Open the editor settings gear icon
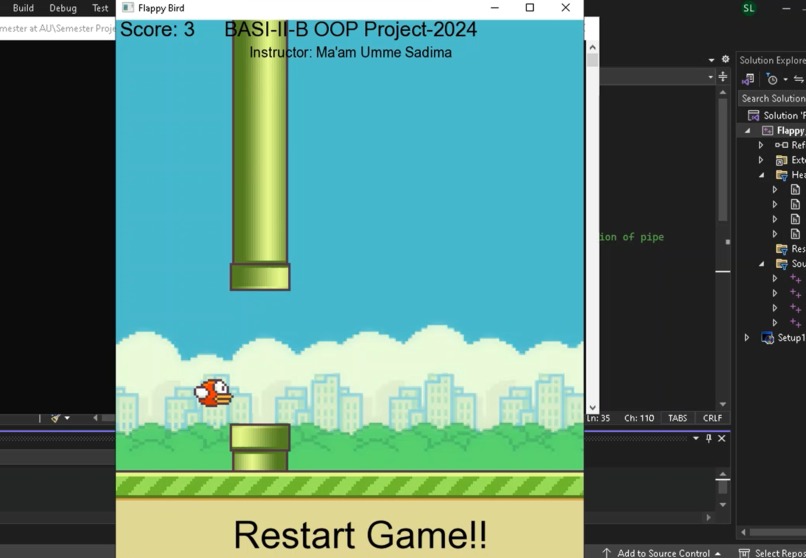 (725, 59)
